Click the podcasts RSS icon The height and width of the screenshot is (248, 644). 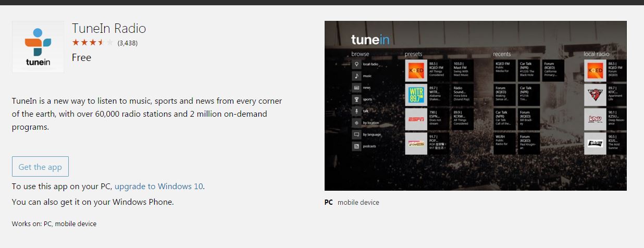[356, 146]
